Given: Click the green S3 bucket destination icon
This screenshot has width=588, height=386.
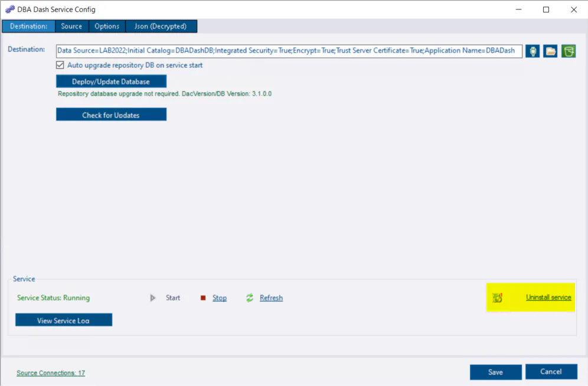Looking at the screenshot, I should 569,51.
